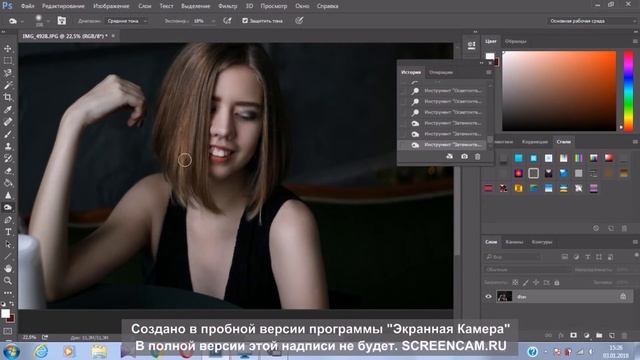
Task: Create new document from current state
Action: [x=449, y=156]
